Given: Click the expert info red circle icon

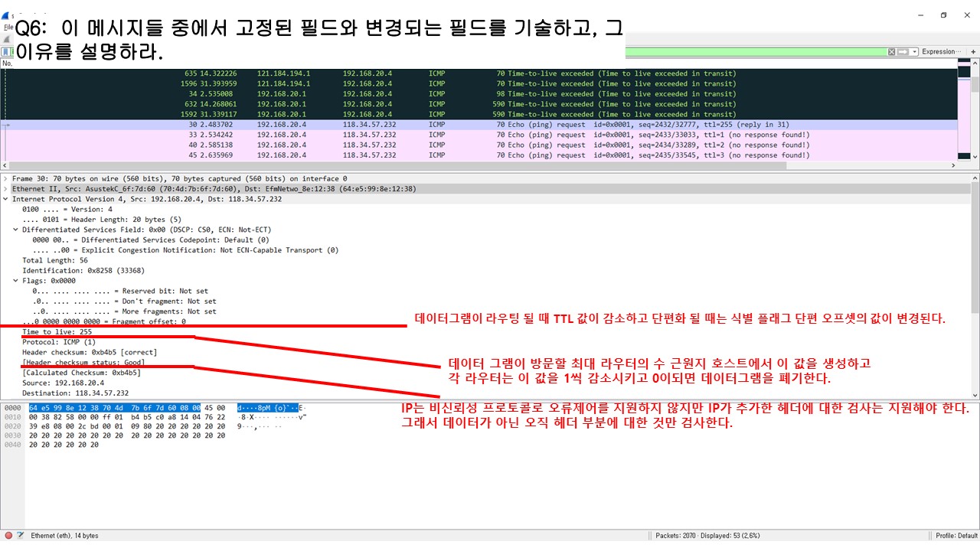Looking at the screenshot, I should [8, 536].
